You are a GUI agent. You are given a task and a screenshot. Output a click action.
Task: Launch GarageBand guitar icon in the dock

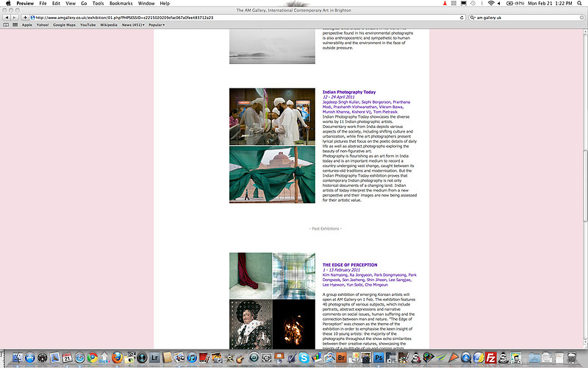(241, 358)
